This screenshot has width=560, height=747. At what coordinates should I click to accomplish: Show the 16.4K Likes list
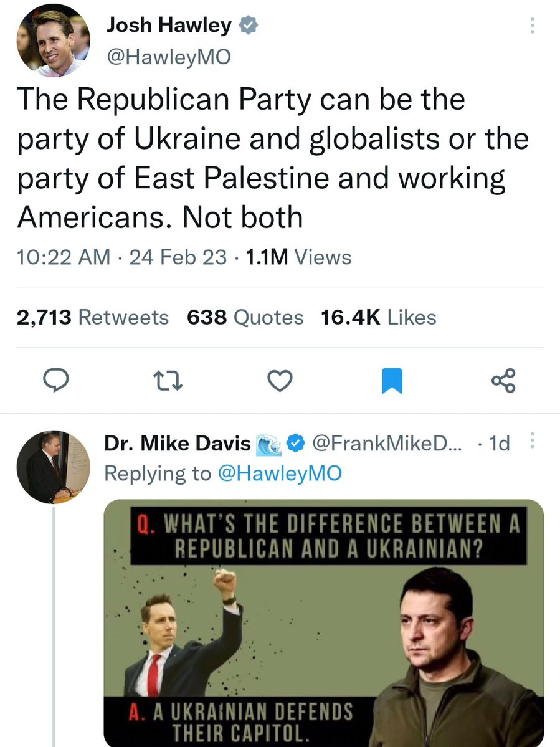coord(378,317)
